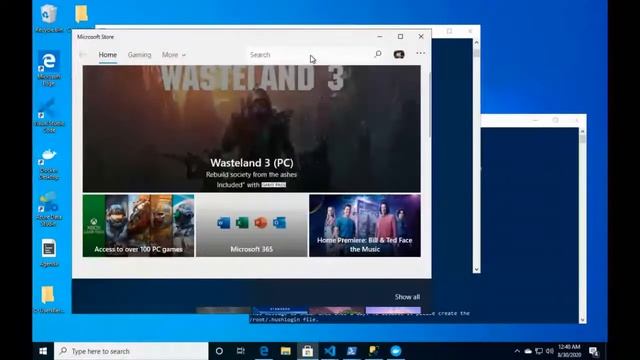
Task: Open the Recycle Bin desktop icon
Action: (x=49, y=18)
